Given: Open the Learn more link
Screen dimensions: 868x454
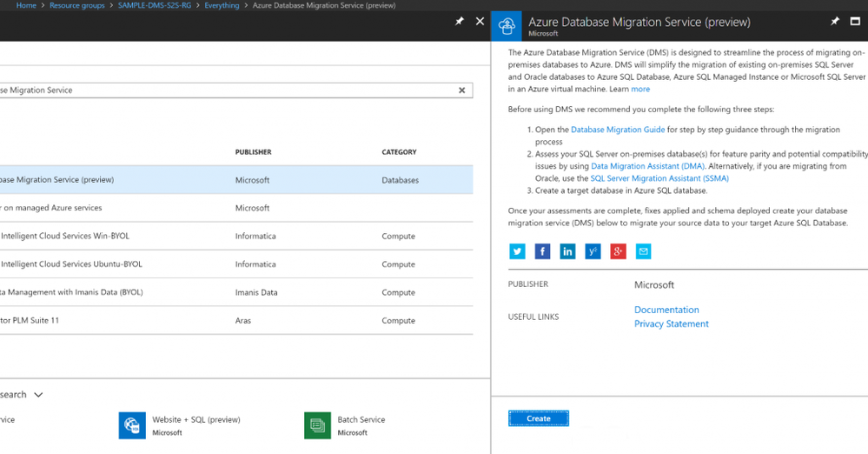Looking at the screenshot, I should pyautogui.click(x=640, y=90).
